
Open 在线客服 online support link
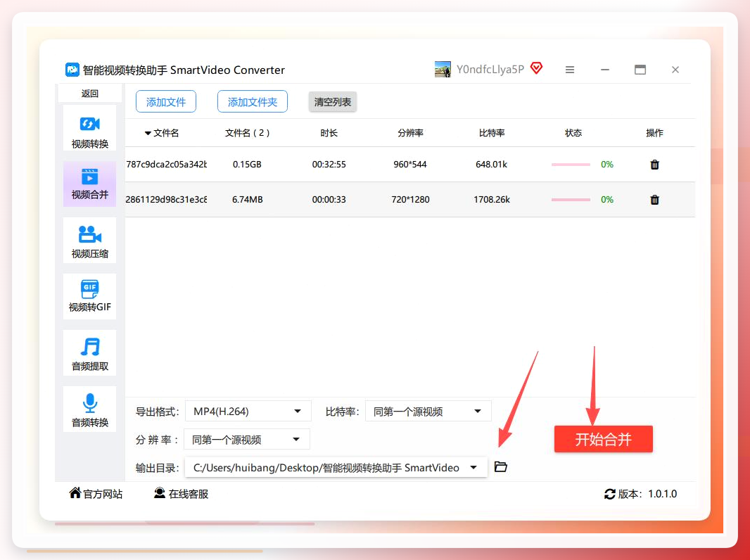[182, 494]
